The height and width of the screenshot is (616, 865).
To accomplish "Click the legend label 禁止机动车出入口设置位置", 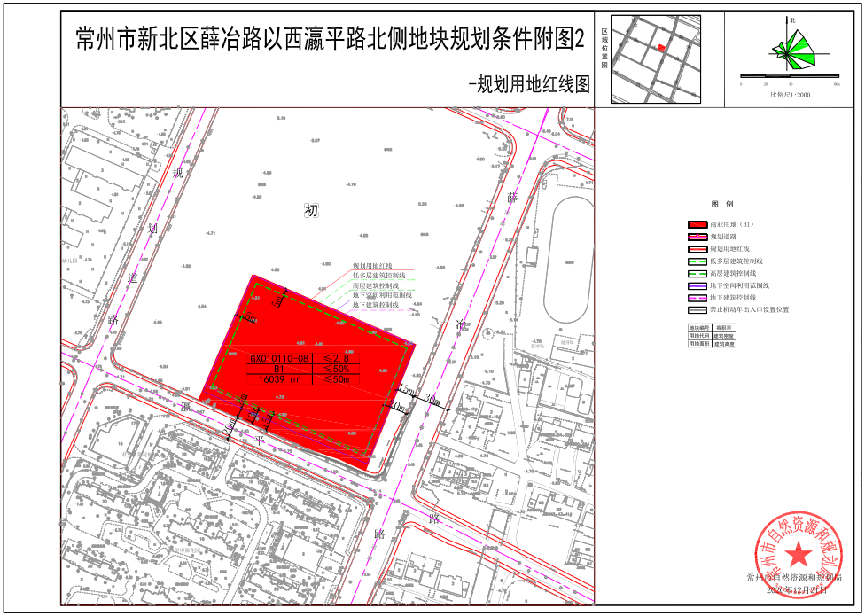I will click(749, 310).
